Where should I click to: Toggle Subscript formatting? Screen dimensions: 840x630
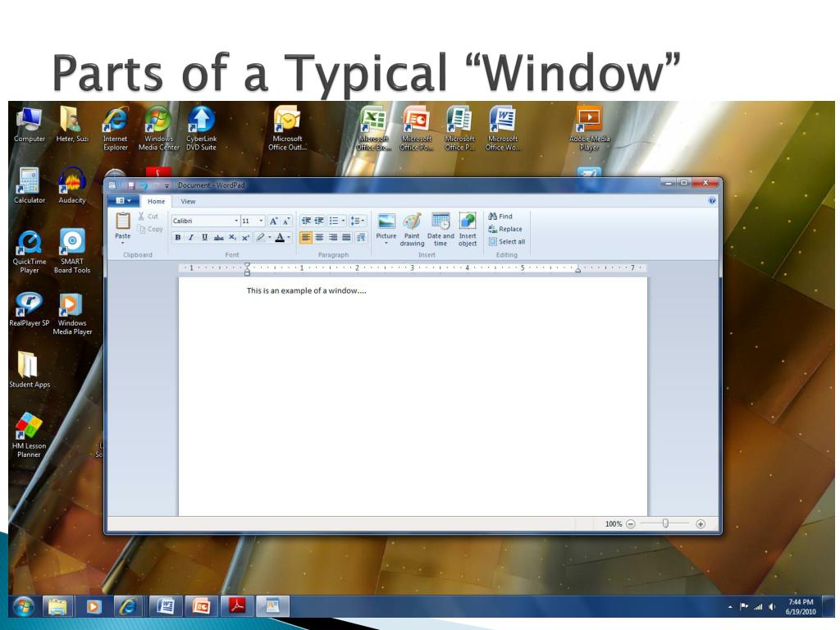click(x=232, y=237)
